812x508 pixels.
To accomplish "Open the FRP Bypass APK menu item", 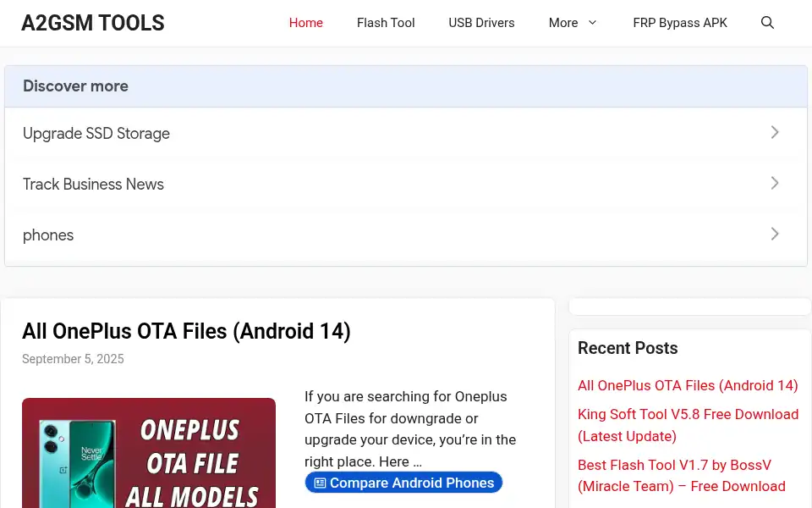I will (680, 23).
